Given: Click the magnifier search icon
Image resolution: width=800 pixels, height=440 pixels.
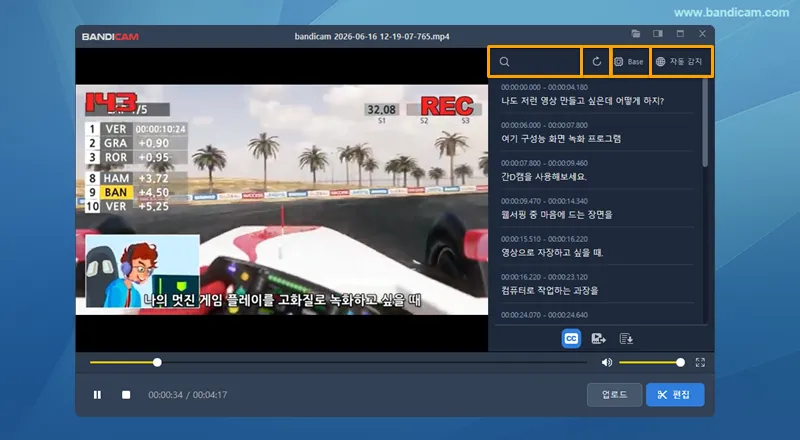Looking at the screenshot, I should coord(504,62).
